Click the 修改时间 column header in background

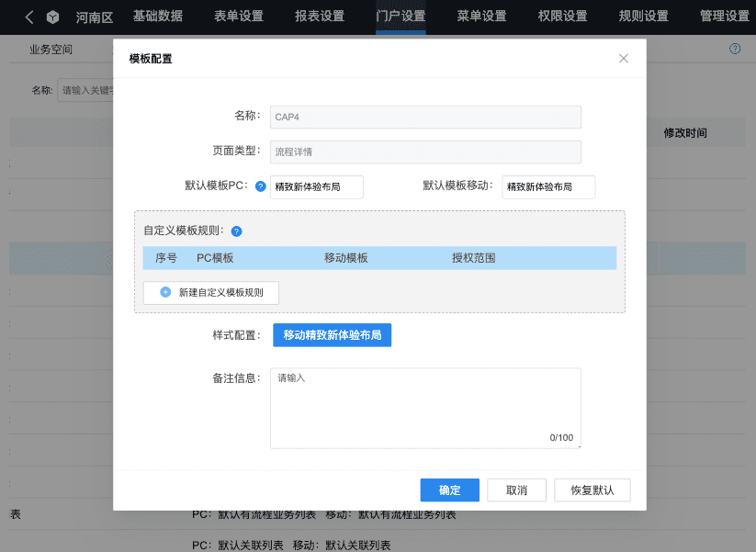pyautogui.click(x=685, y=133)
